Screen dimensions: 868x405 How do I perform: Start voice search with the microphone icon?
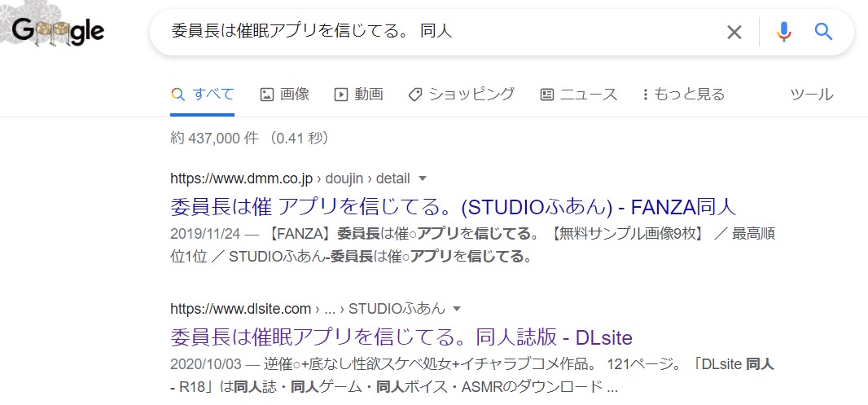[783, 32]
